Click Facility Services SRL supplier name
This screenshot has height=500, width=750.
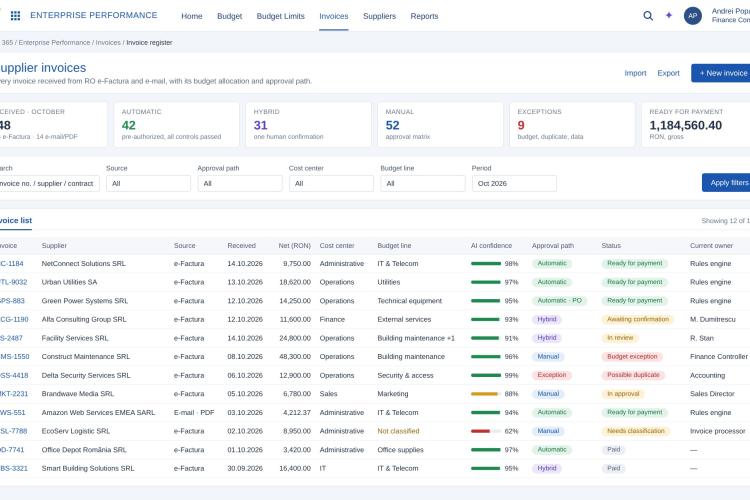[x=75, y=338]
